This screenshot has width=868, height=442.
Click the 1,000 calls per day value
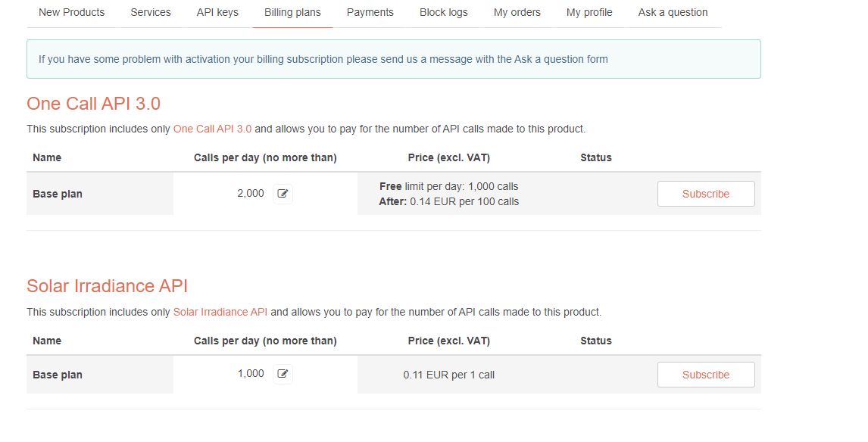click(x=251, y=374)
